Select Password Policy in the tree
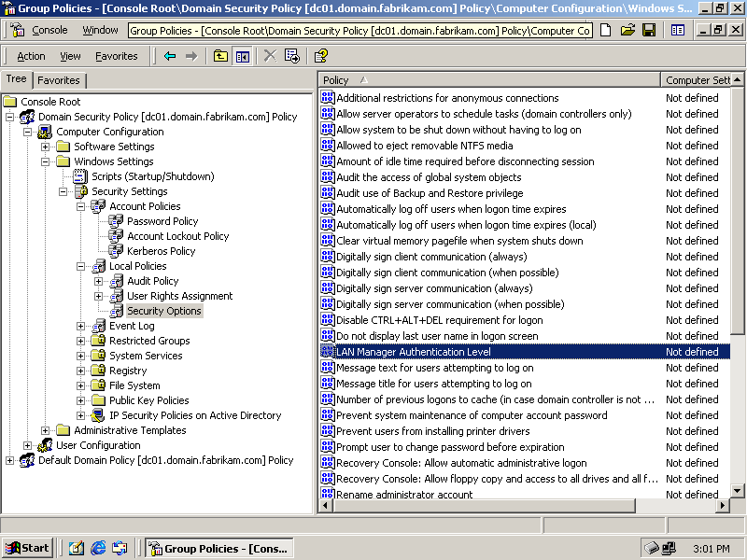The image size is (747, 560). point(162,221)
